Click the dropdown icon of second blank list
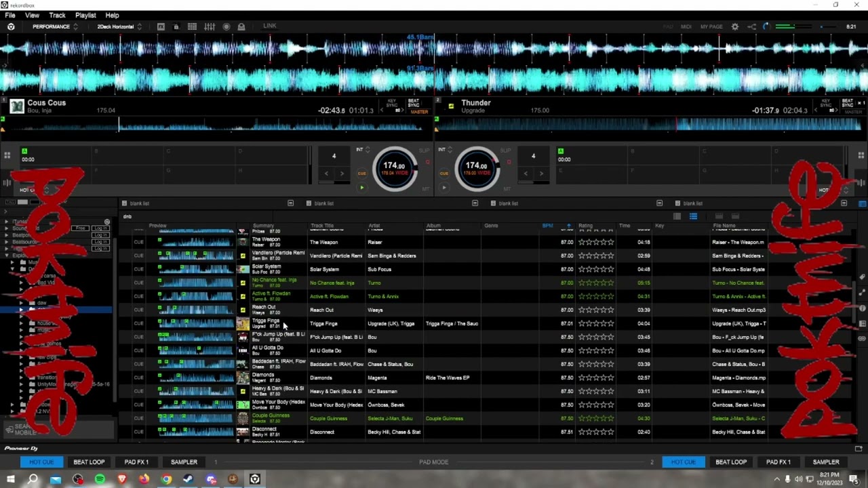 [475, 203]
